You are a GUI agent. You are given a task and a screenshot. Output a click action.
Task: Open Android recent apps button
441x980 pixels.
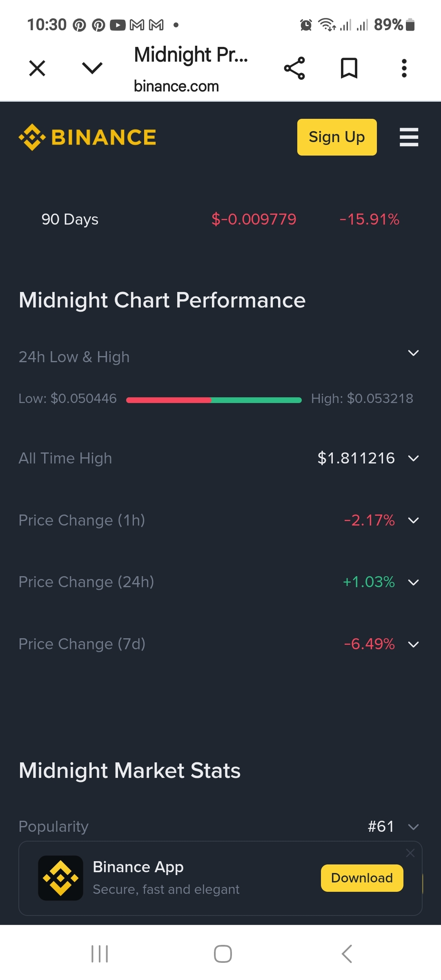[x=100, y=954]
